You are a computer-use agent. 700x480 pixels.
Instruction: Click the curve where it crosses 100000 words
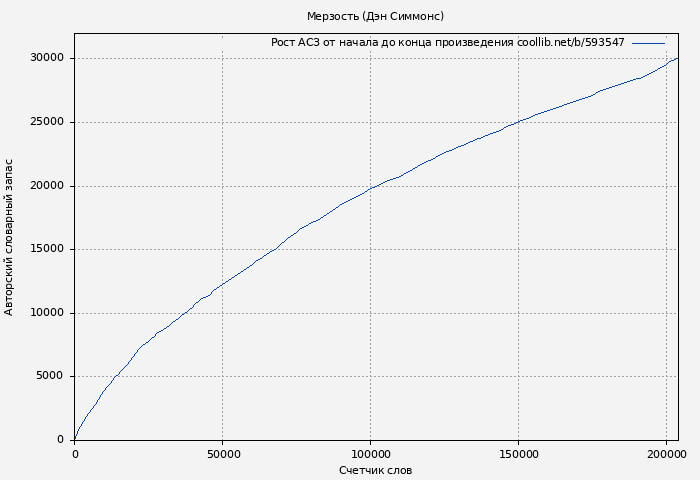click(370, 188)
